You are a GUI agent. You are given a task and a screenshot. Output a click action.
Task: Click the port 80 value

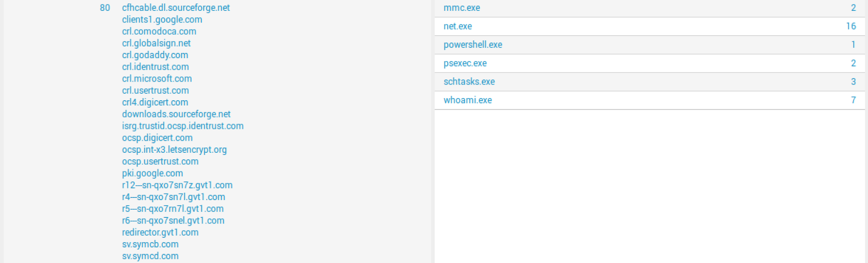pyautogui.click(x=105, y=8)
